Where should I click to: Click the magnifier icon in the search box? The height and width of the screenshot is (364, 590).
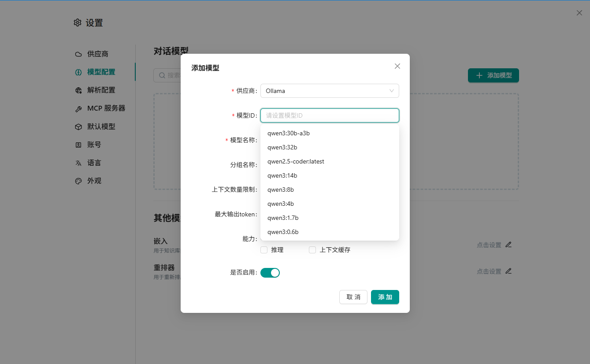tap(162, 75)
